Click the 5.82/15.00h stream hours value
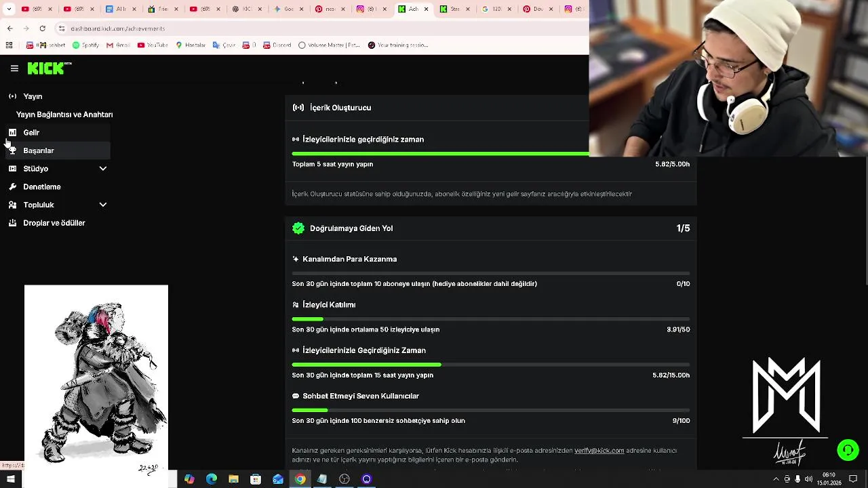This screenshot has width=868, height=488. 671,375
